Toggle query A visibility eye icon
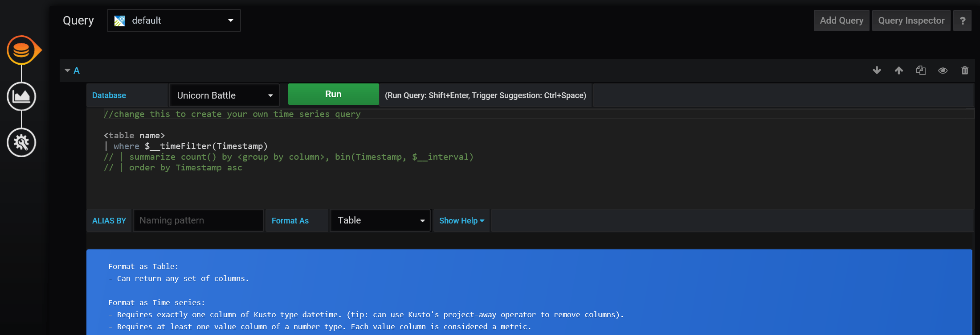980x335 pixels. 943,70
